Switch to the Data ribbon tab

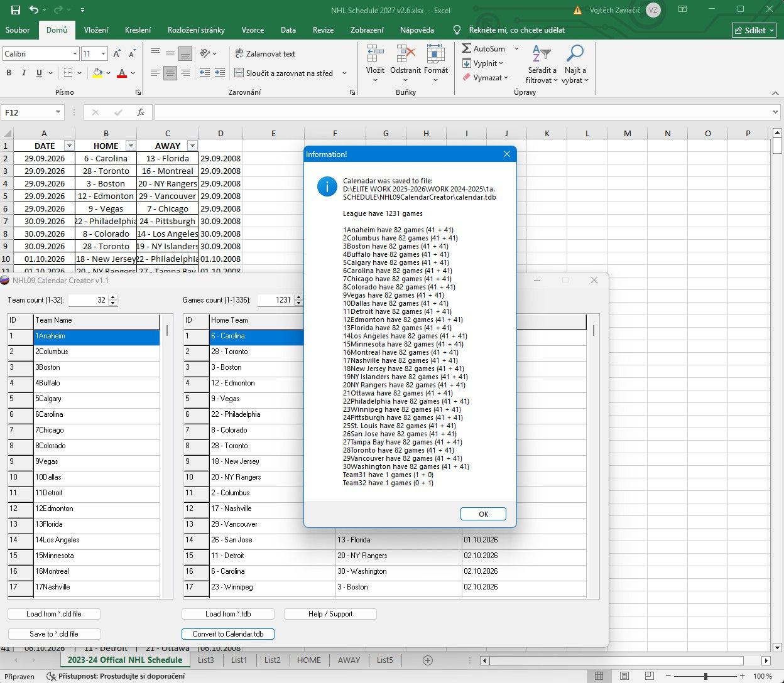pyautogui.click(x=288, y=30)
